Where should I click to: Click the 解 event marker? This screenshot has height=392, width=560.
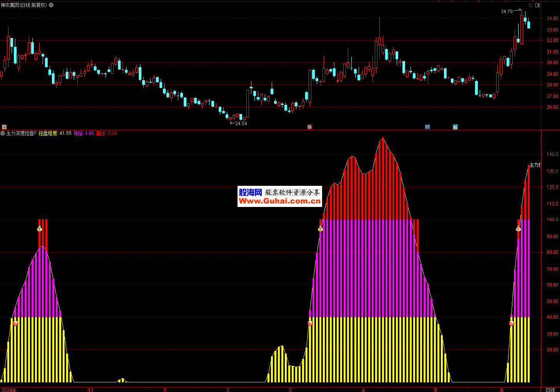[x=455, y=127]
